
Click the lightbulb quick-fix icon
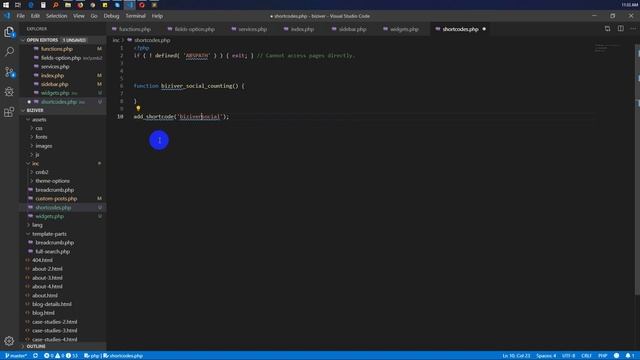point(138,109)
